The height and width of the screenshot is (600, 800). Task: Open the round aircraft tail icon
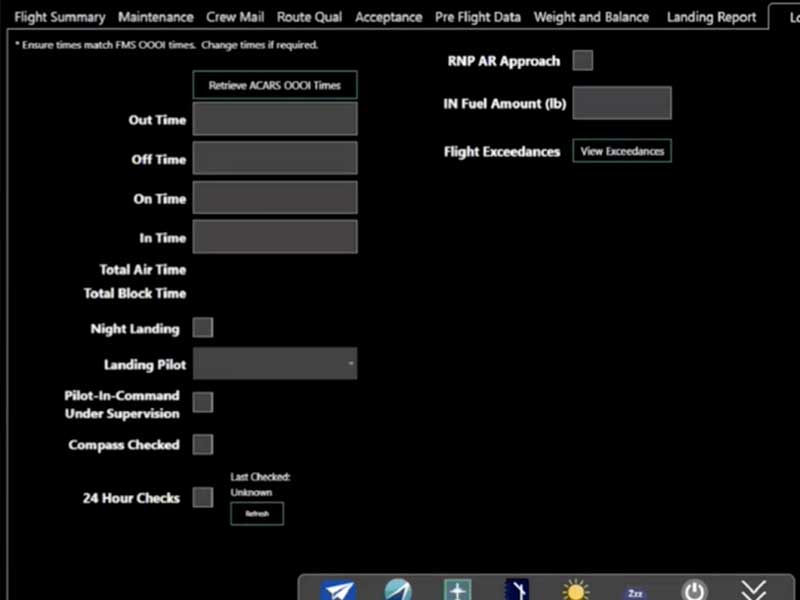(398, 590)
